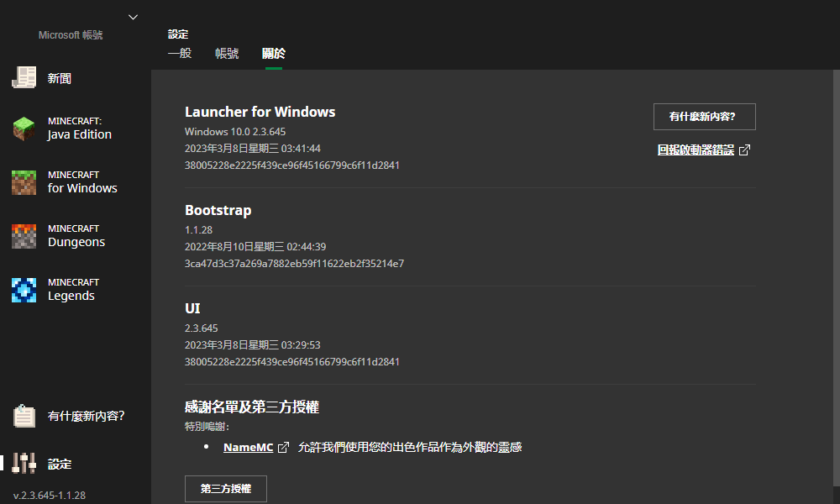840x504 pixels.
Task: Select Minecraft for Windows dirt block icon
Action: coord(24,182)
